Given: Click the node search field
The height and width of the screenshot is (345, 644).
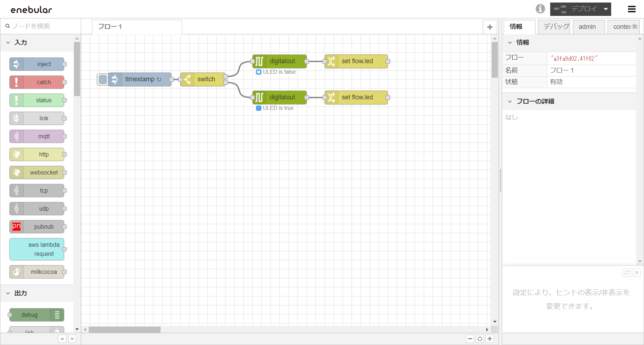Looking at the screenshot, I should [43, 26].
